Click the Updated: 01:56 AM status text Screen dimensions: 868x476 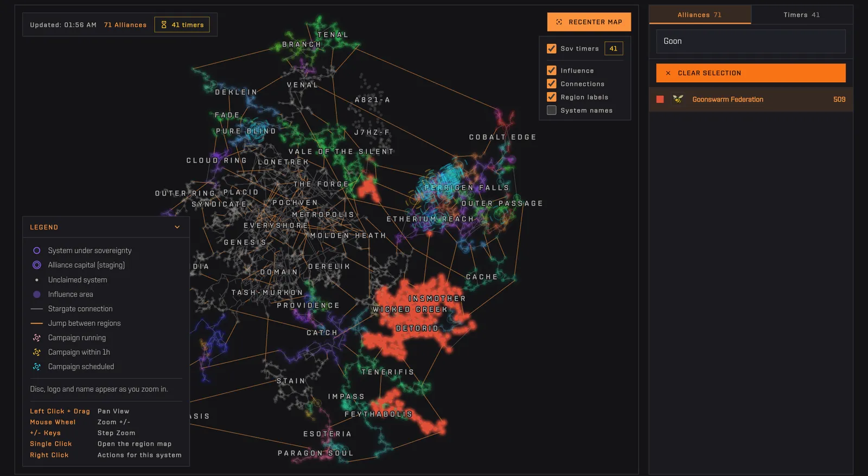(63, 25)
